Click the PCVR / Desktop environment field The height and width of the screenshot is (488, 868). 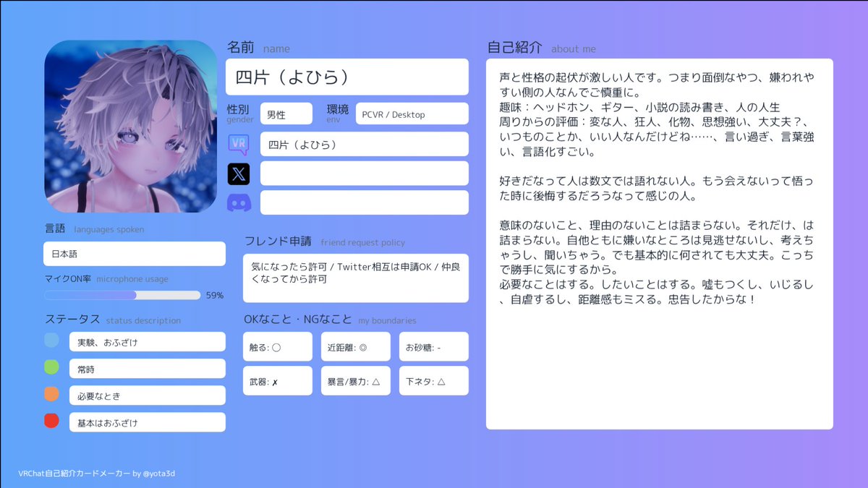tap(412, 114)
